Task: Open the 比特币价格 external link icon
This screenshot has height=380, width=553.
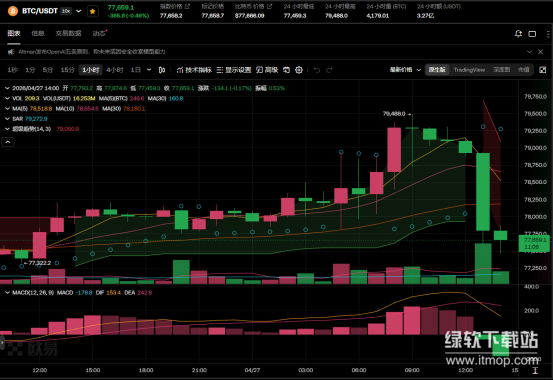Action: [x=270, y=6]
